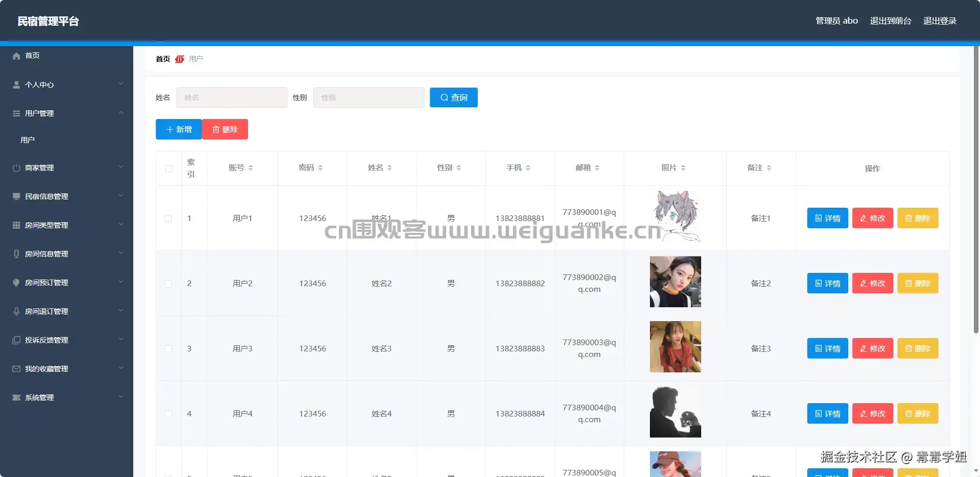The width and height of the screenshot is (980, 477).
Task: Sort the 邮箱 column using its sort arrows
Action: (597, 168)
